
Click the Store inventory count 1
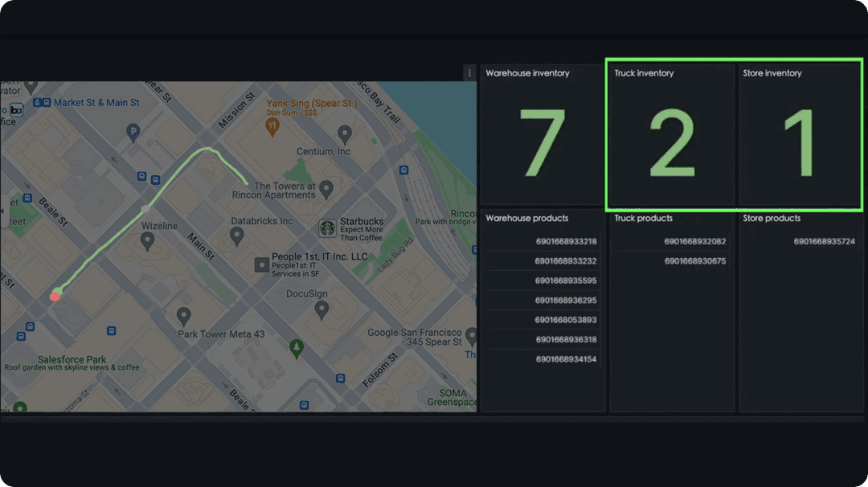click(x=800, y=144)
